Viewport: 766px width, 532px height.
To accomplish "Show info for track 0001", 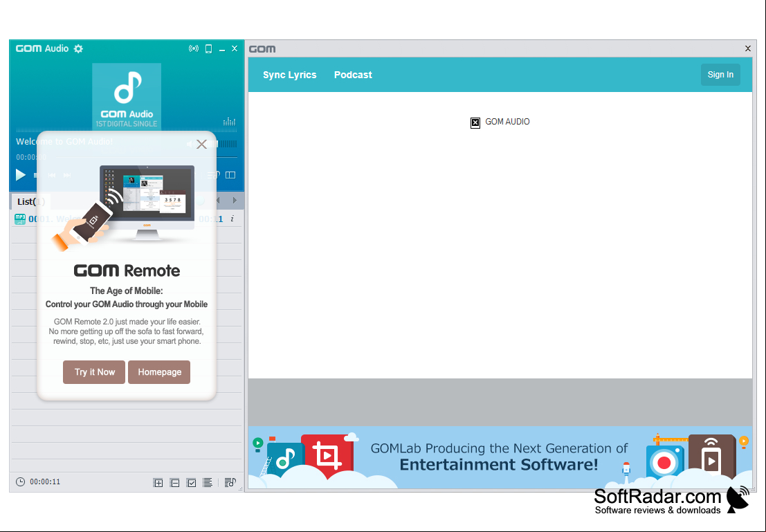I will (x=232, y=219).
